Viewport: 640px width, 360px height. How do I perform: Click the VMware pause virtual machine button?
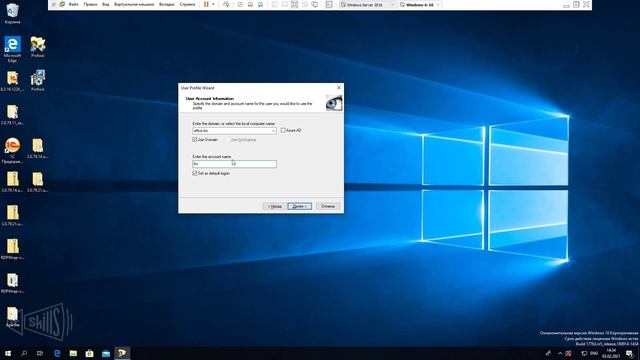click(x=206, y=4)
